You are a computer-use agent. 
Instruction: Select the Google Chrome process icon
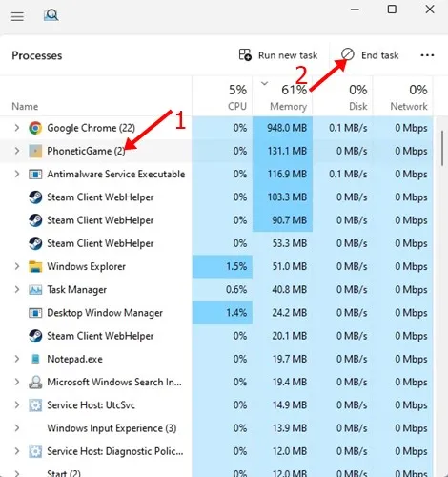(35, 128)
